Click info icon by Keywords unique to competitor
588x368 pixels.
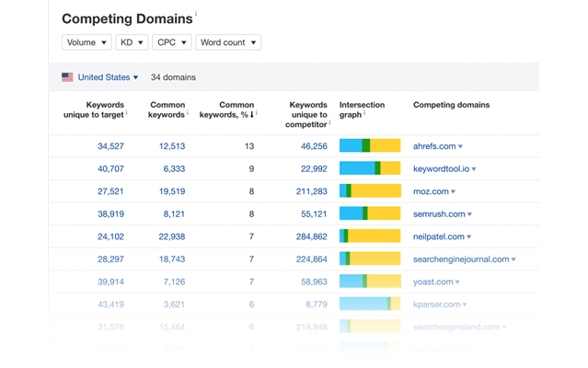point(330,123)
